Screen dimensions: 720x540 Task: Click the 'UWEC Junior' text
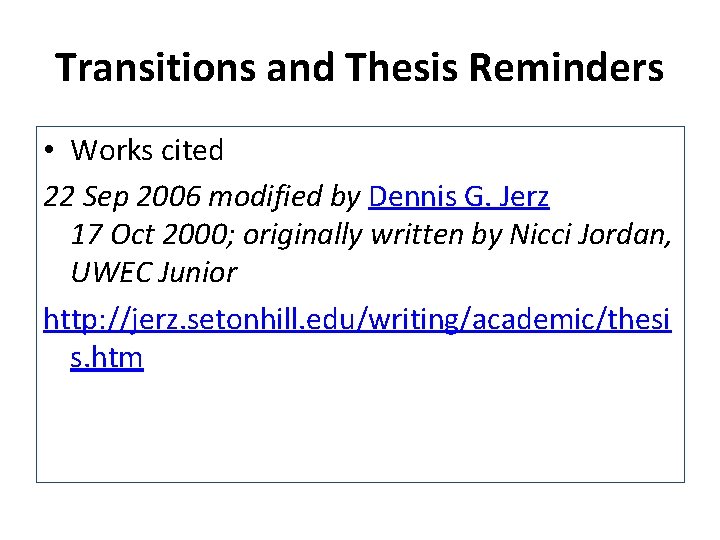point(153,272)
